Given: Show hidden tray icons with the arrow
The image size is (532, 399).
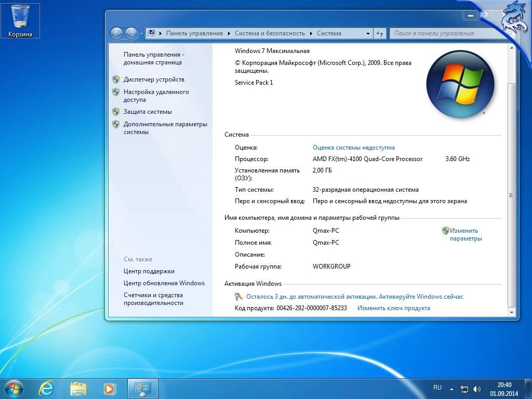Looking at the screenshot, I should point(451,389).
